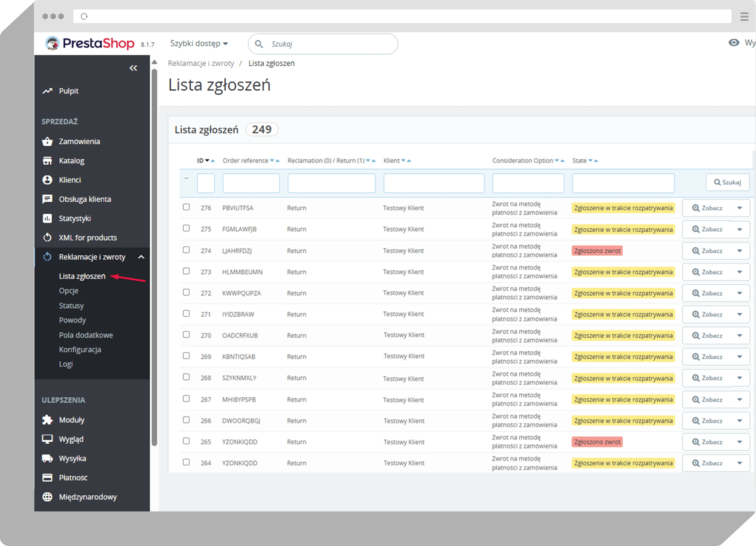Open the Szybki dostęp dropdown
The image size is (756, 546).
pos(199,44)
